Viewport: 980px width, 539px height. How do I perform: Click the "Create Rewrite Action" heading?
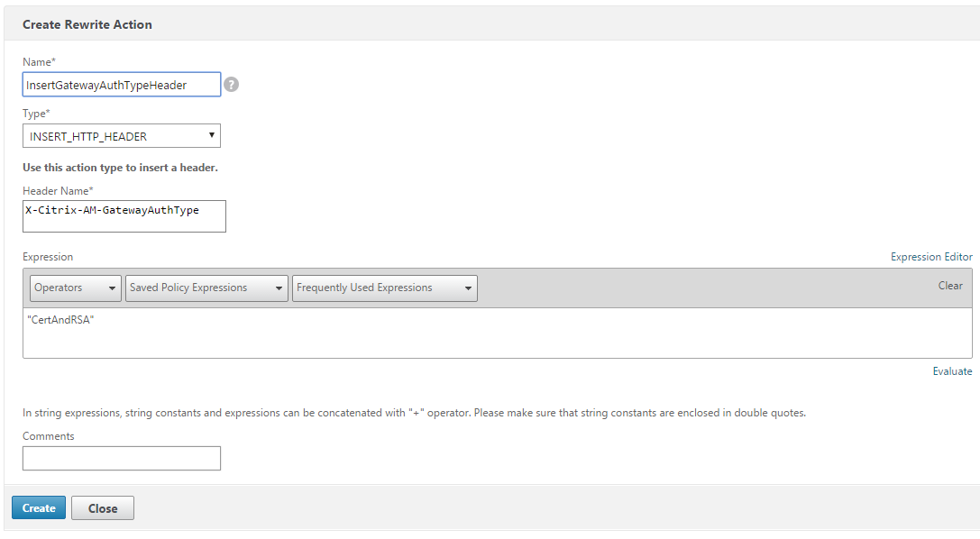[x=87, y=24]
